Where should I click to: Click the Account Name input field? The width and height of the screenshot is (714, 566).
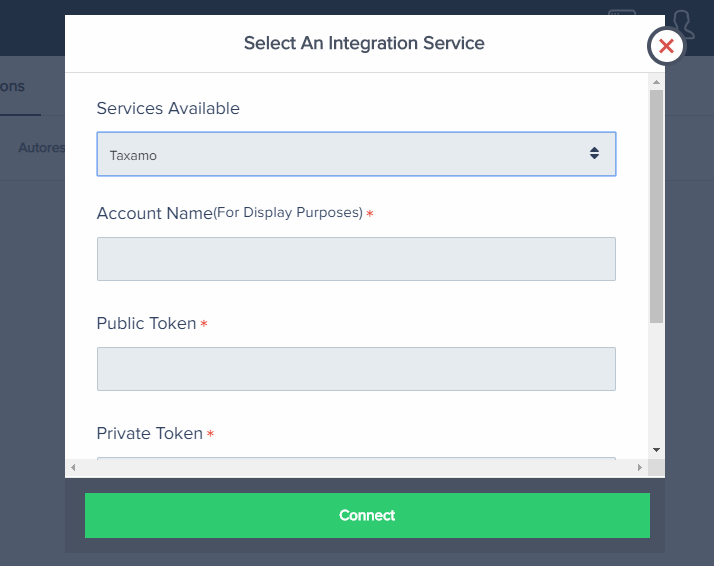[x=356, y=259]
